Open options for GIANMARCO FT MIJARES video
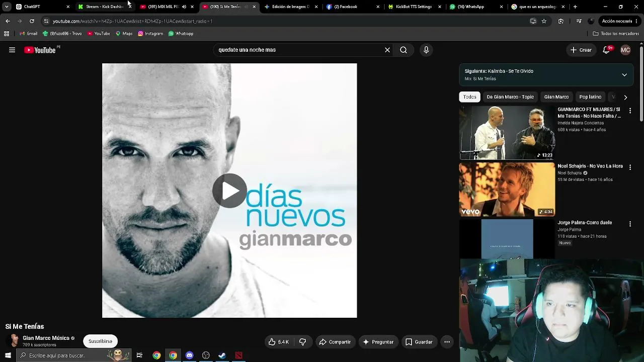 pos(630,111)
